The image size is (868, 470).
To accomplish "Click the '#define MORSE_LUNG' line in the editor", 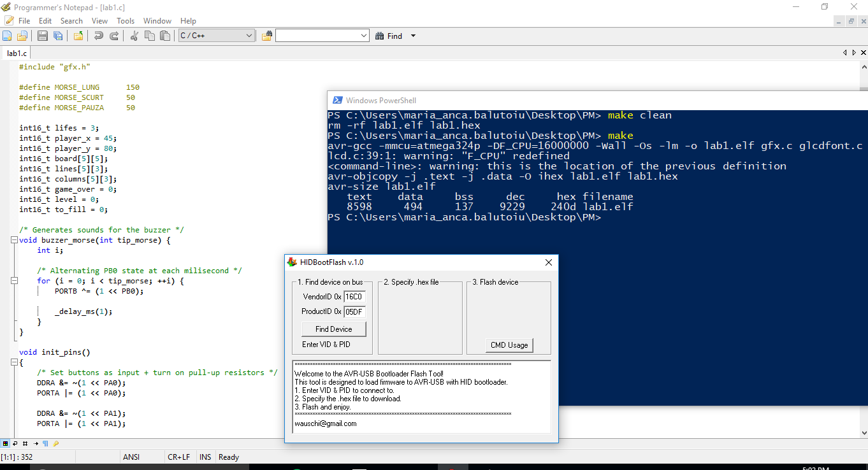I will [79, 87].
